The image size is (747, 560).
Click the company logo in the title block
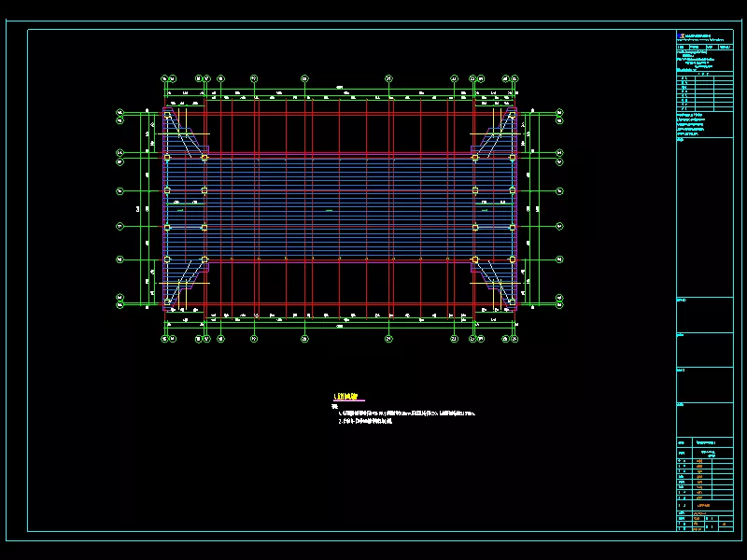(680, 35)
